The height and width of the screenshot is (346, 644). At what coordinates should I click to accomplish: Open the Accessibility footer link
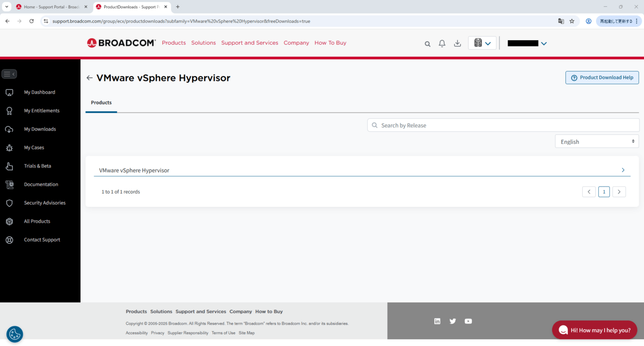tap(137, 333)
